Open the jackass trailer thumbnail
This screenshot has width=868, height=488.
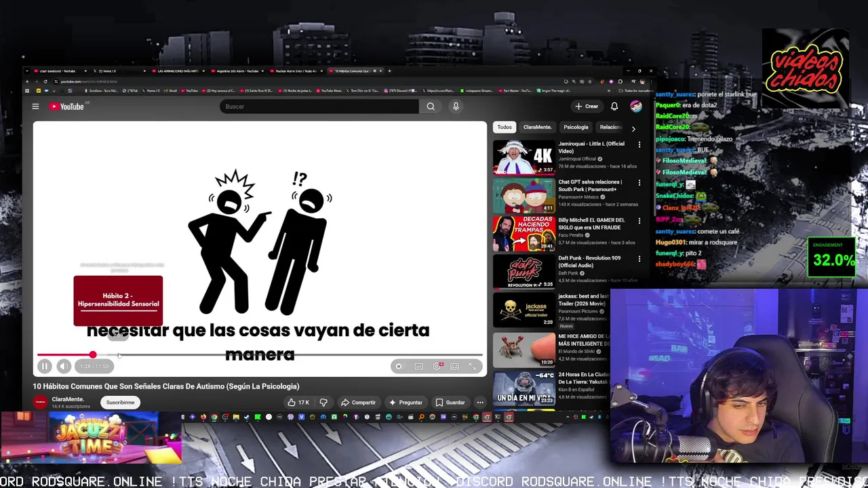[524, 309]
